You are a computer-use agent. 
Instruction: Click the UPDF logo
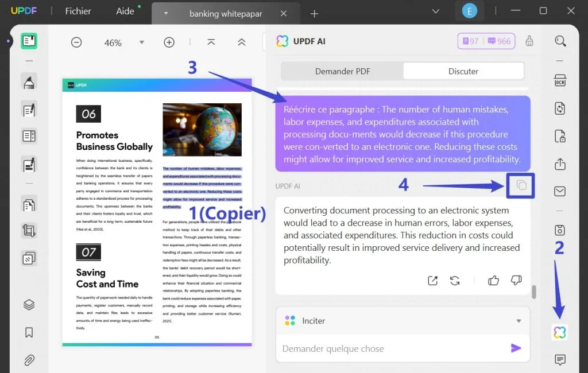pyautogui.click(x=24, y=11)
